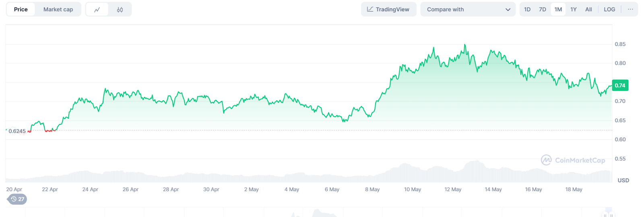Click the 0.6245 starting price label
644x217 pixels.
17,131
